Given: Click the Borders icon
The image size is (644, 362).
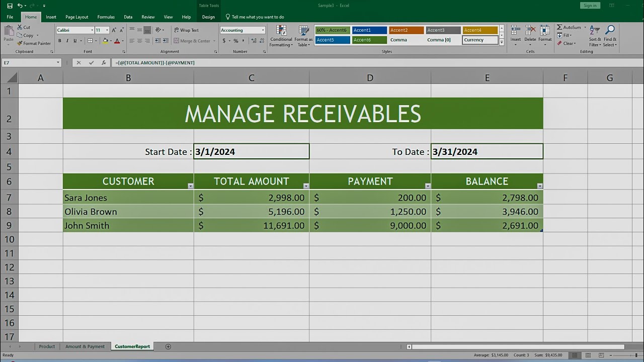Looking at the screenshot, I should pyautogui.click(x=90, y=41).
